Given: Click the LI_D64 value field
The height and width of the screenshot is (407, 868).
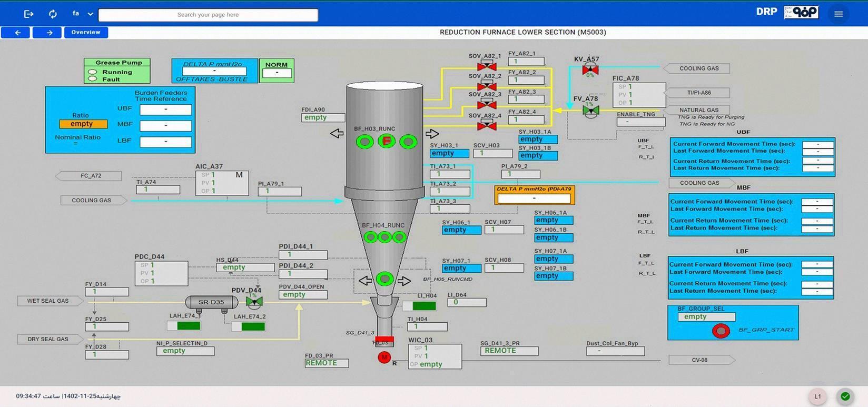Looking at the screenshot, I should pos(467,303).
